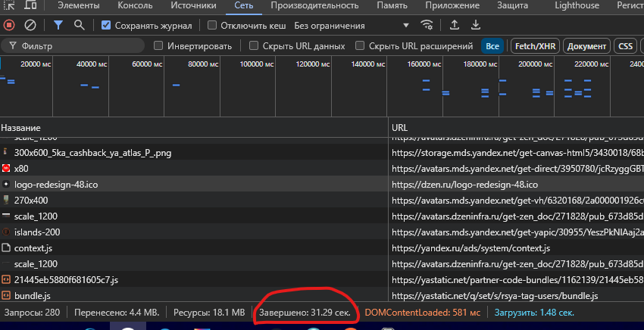
Task: Click the context.js document icon
Action: (x=6, y=248)
